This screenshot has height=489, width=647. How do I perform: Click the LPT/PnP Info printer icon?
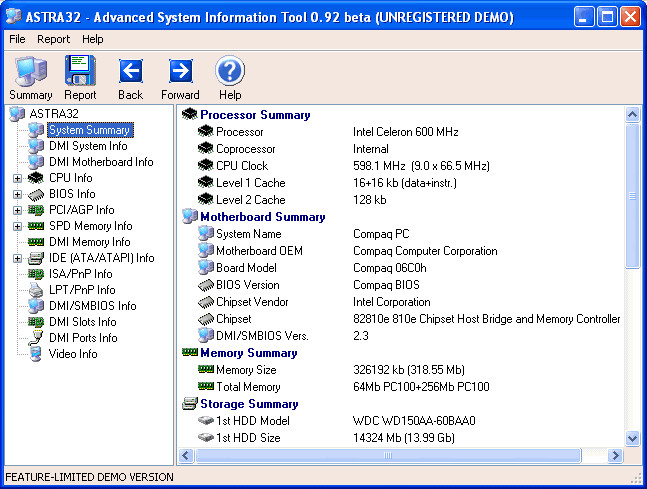[x=36, y=290]
